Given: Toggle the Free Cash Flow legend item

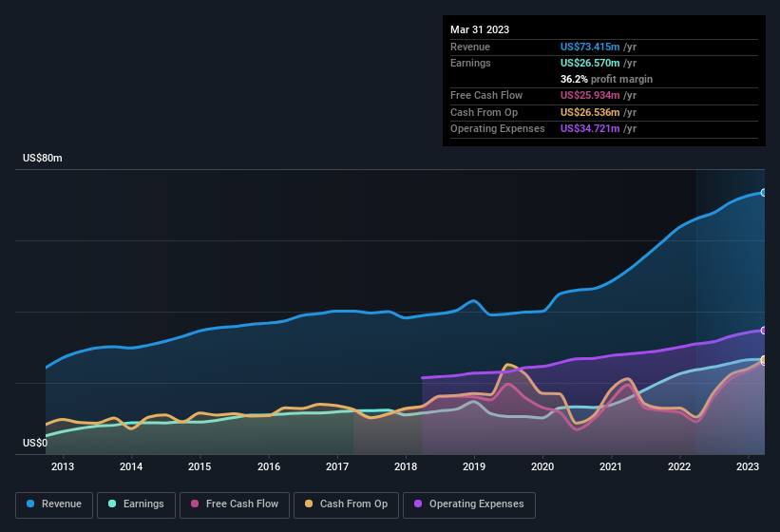Looking at the screenshot, I should (235, 504).
